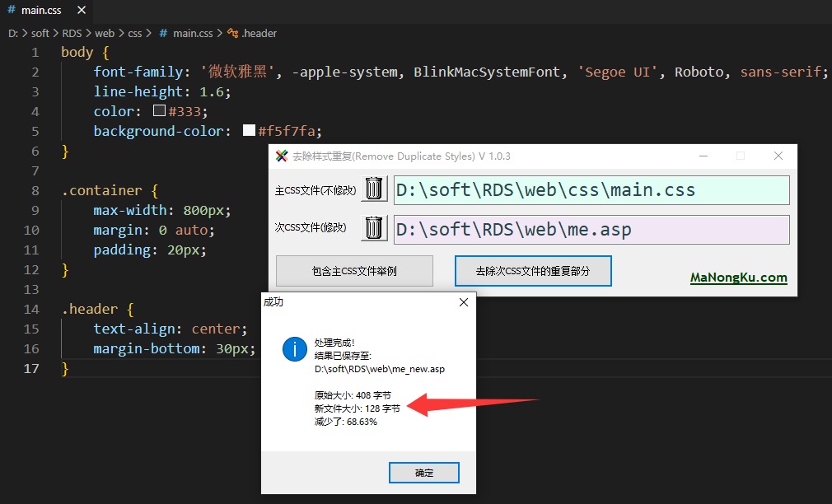832x504 pixels.
Task: Close the main.css editor tab
Action: pos(80,11)
